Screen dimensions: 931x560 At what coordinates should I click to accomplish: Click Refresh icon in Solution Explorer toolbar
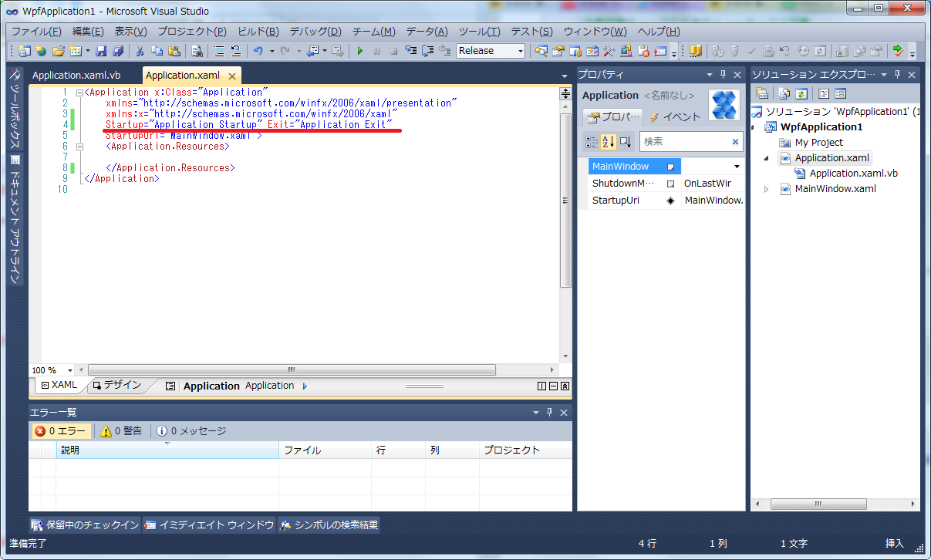(x=801, y=93)
